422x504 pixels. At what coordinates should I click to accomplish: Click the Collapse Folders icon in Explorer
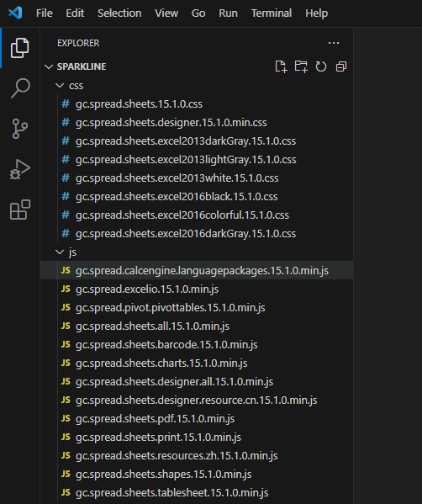[x=341, y=66]
